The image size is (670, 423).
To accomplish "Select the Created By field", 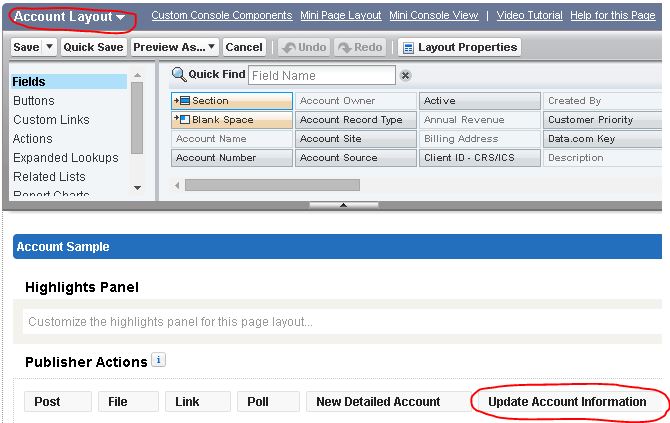I will (602, 101).
